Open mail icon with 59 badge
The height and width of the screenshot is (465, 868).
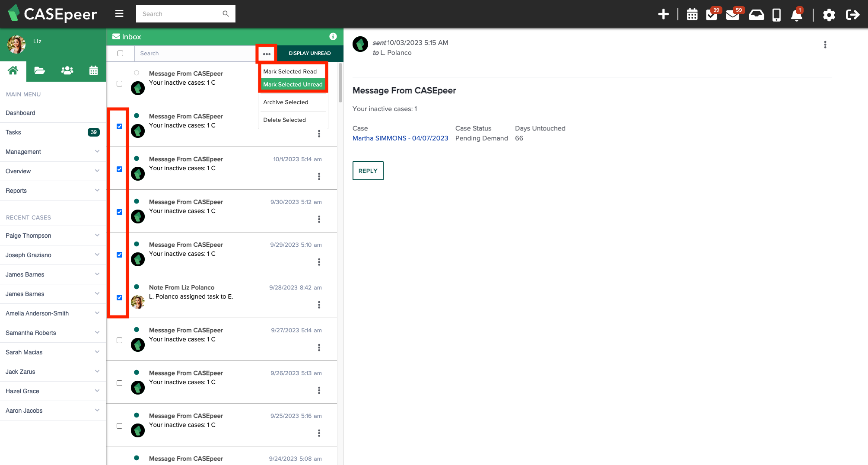pos(733,15)
